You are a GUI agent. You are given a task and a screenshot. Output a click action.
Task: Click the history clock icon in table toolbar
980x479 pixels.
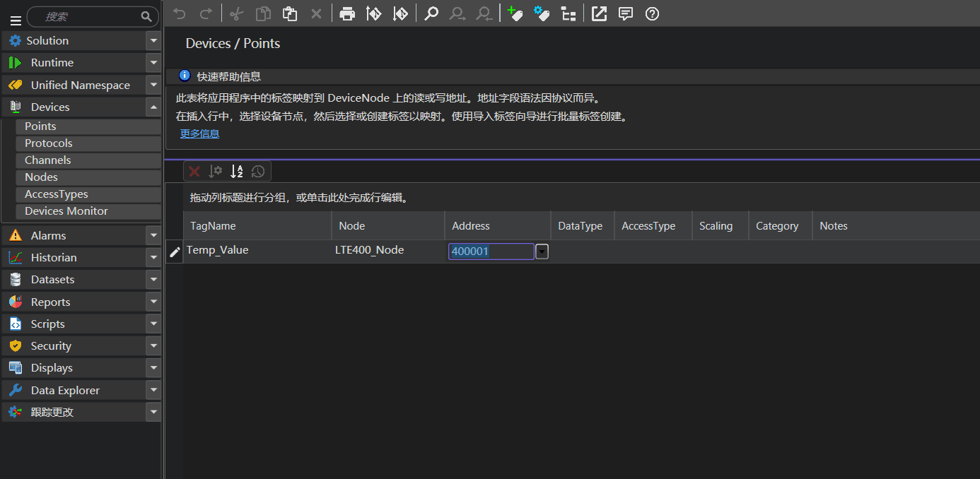tap(258, 171)
